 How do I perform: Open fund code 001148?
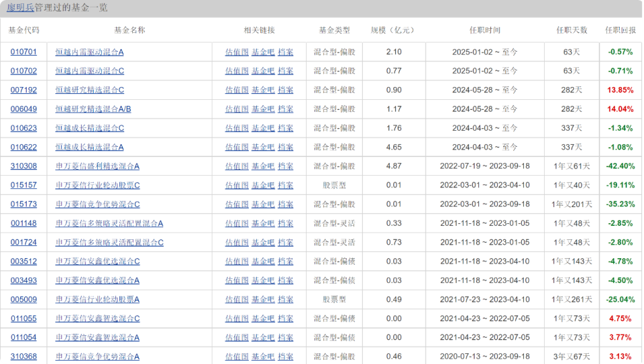[23, 223]
